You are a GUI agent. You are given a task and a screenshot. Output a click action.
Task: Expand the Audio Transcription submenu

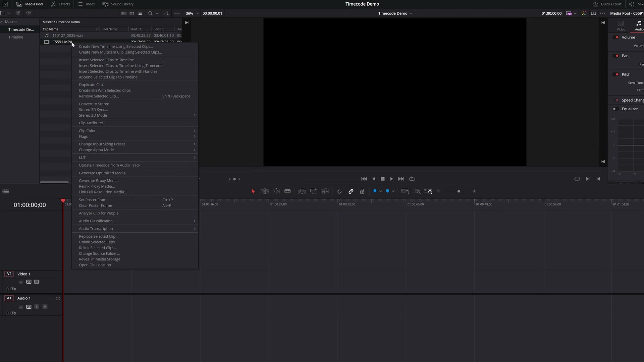pyautogui.click(x=135, y=229)
